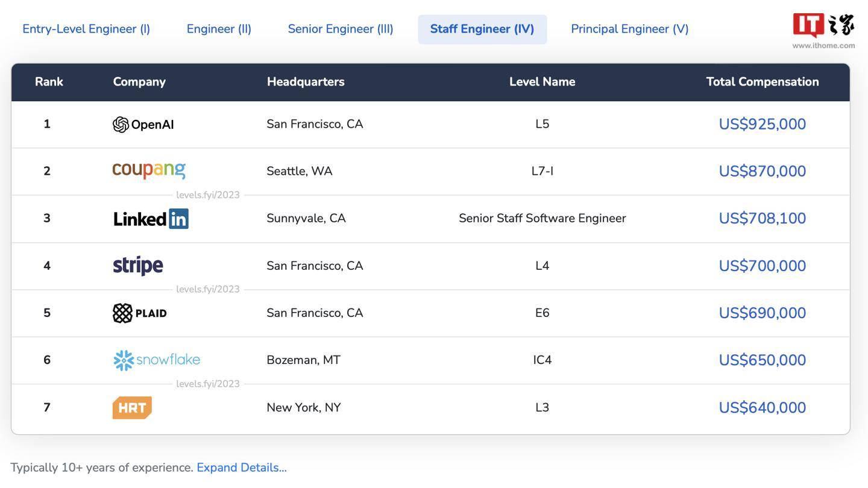Open OpenAI compensation US$925,000
868x488 pixels.
pos(763,124)
